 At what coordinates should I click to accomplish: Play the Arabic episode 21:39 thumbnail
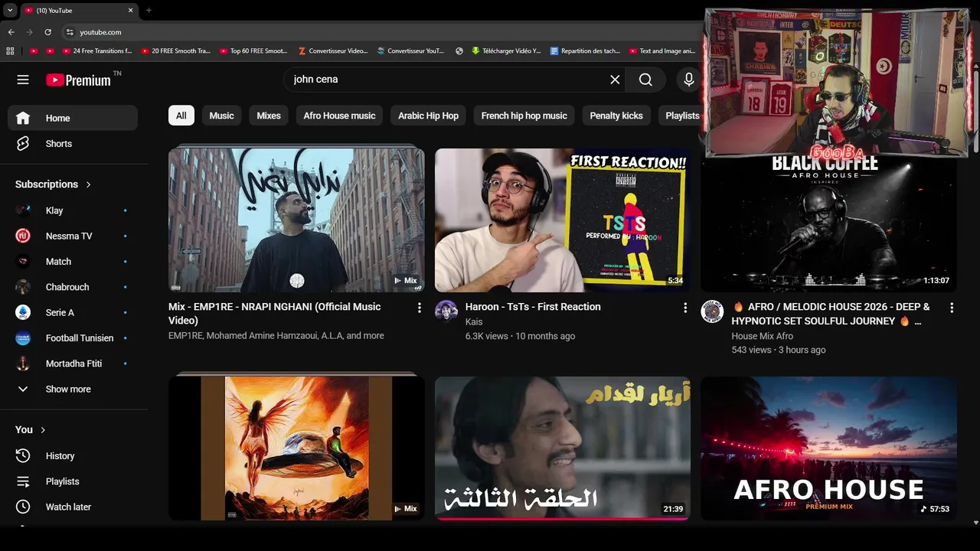pos(563,448)
